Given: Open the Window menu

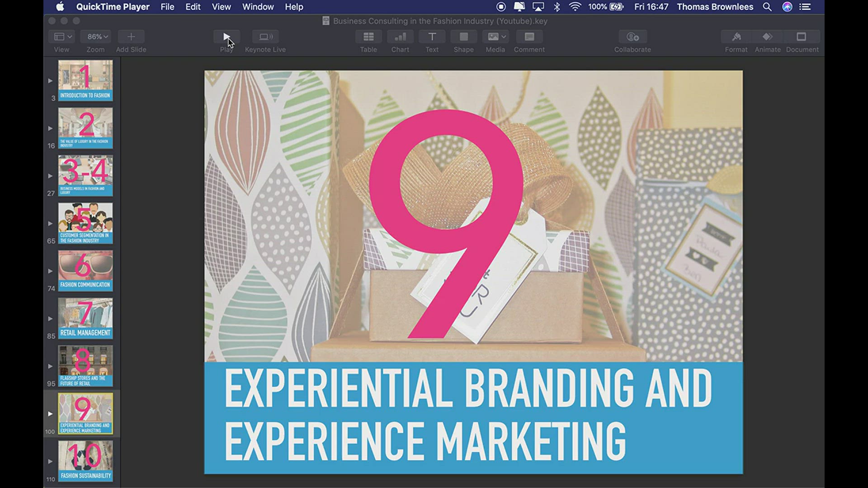Looking at the screenshot, I should coord(258,7).
